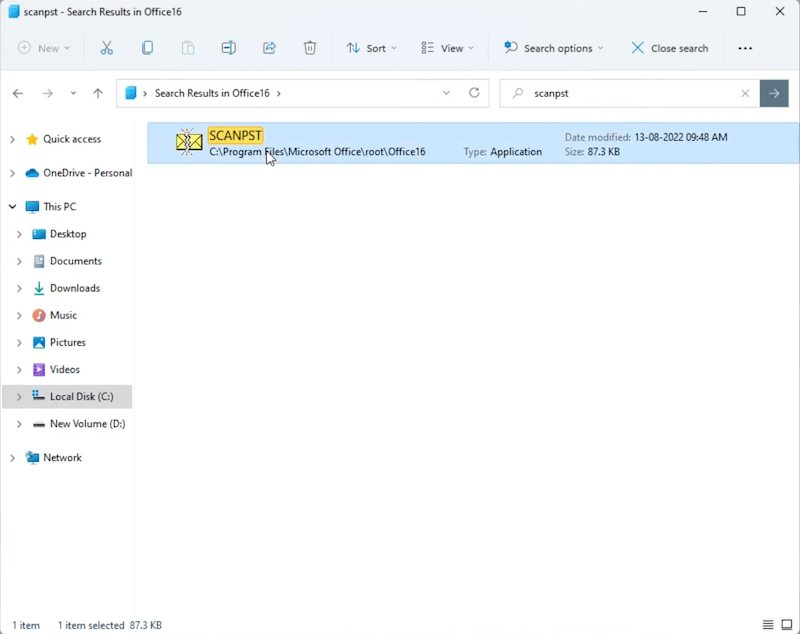Click the Pictures folder icon
Screen dimensions: 800x634
[39, 342]
